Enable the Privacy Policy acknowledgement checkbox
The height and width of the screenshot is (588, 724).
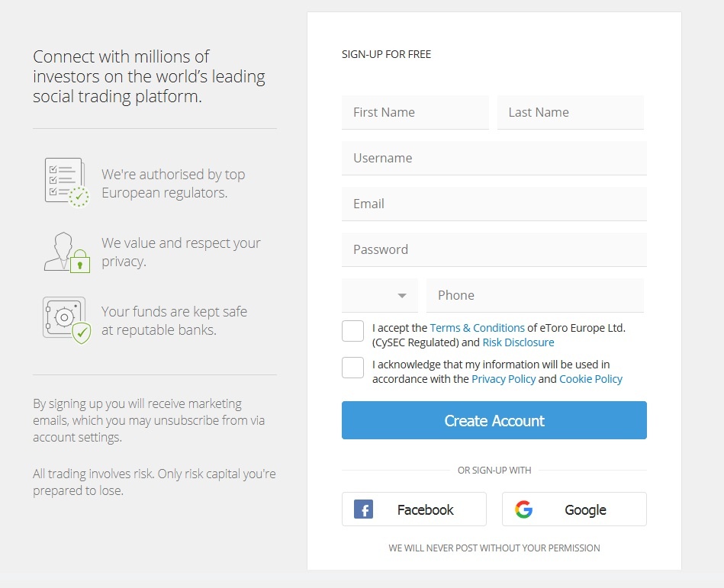(352, 367)
